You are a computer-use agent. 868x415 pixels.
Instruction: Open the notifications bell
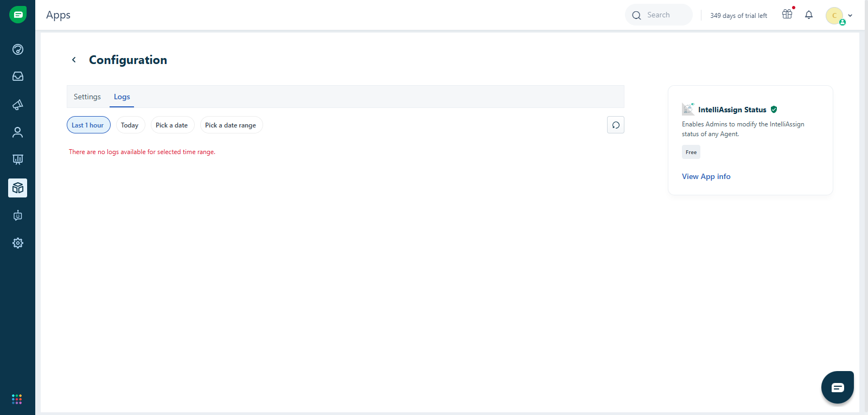(809, 15)
